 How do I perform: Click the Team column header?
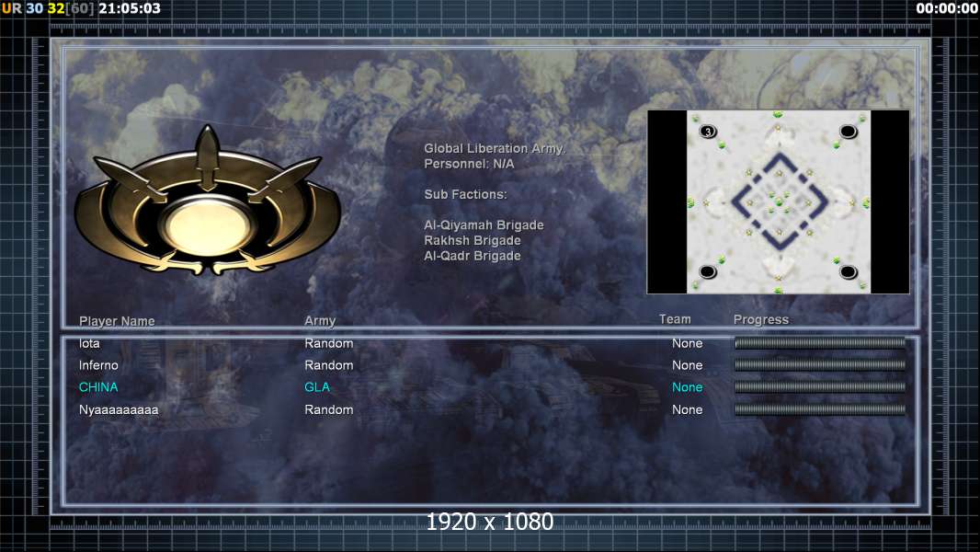tap(675, 319)
